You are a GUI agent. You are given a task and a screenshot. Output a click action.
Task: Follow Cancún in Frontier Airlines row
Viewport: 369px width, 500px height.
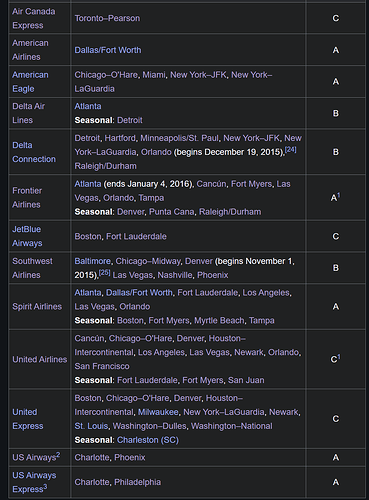211,184
